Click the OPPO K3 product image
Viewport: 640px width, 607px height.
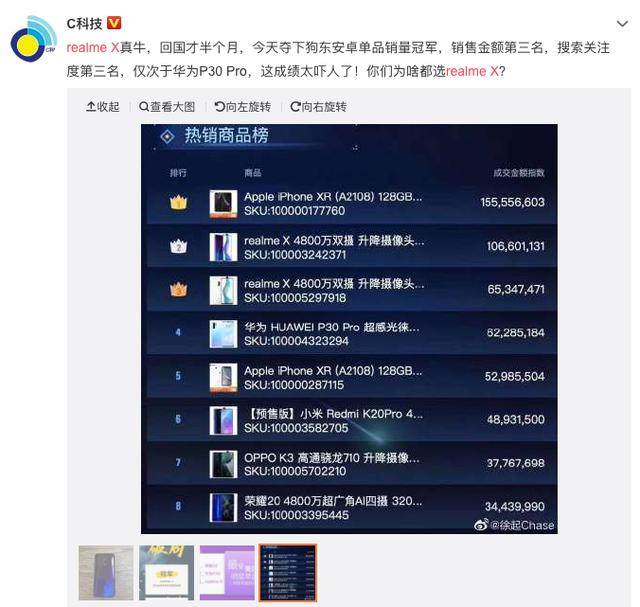click(x=223, y=464)
